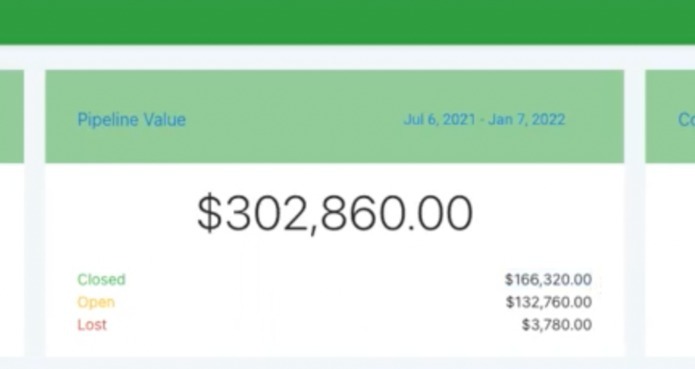
Task: Click the dollar sign of the total value
Action: 209,213
